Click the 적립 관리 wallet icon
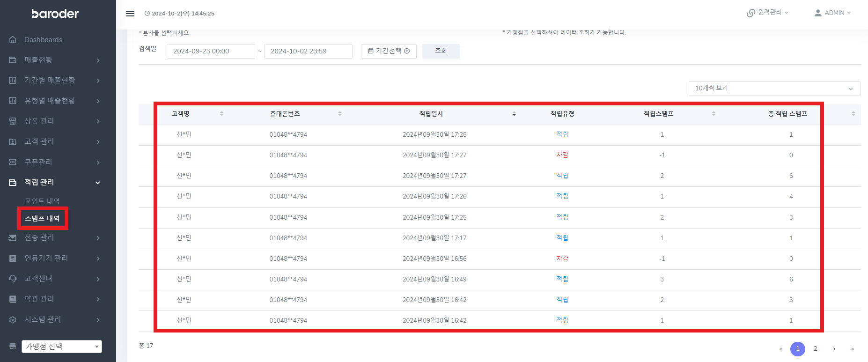Viewport: 868px width, 362px height. tap(13, 182)
